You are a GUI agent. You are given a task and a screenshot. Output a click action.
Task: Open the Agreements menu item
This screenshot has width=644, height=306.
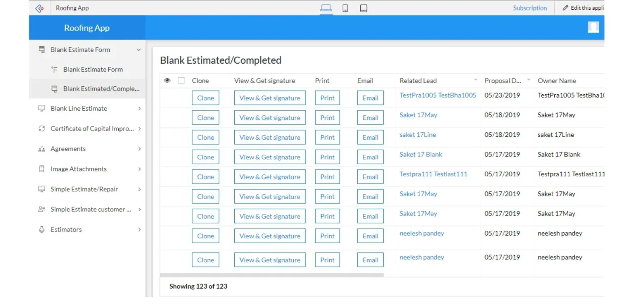(87, 149)
